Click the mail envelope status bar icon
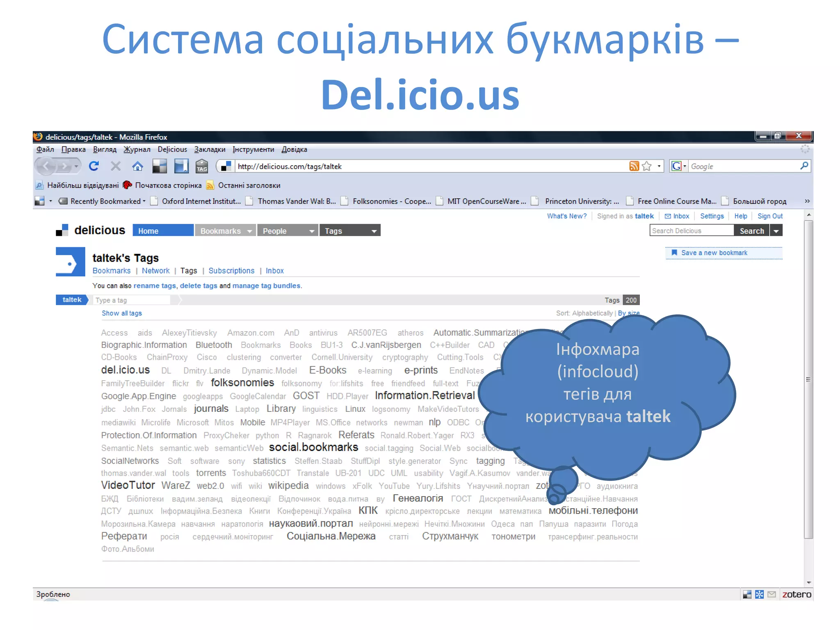840x630 pixels. click(x=772, y=594)
